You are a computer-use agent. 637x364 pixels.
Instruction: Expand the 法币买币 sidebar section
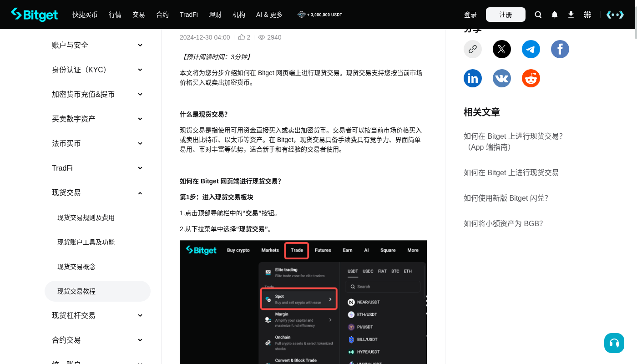[97, 143]
